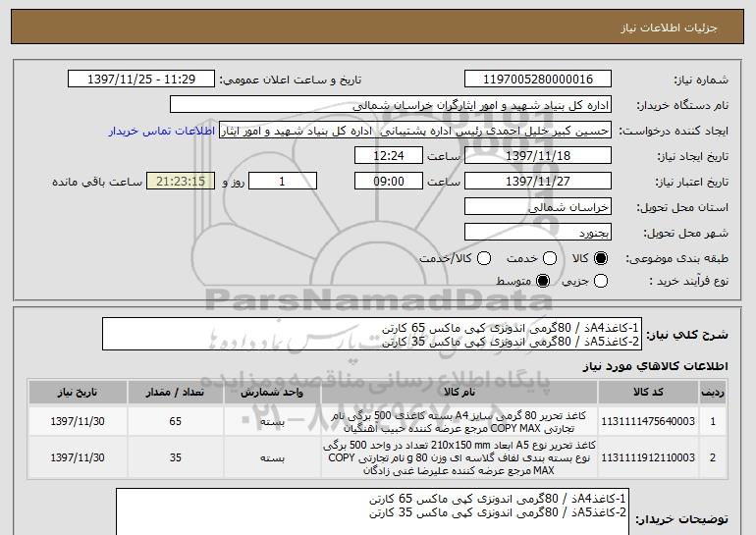Click the remaining days field showing 1
Screen dimensions: 756x535
tap(283, 182)
